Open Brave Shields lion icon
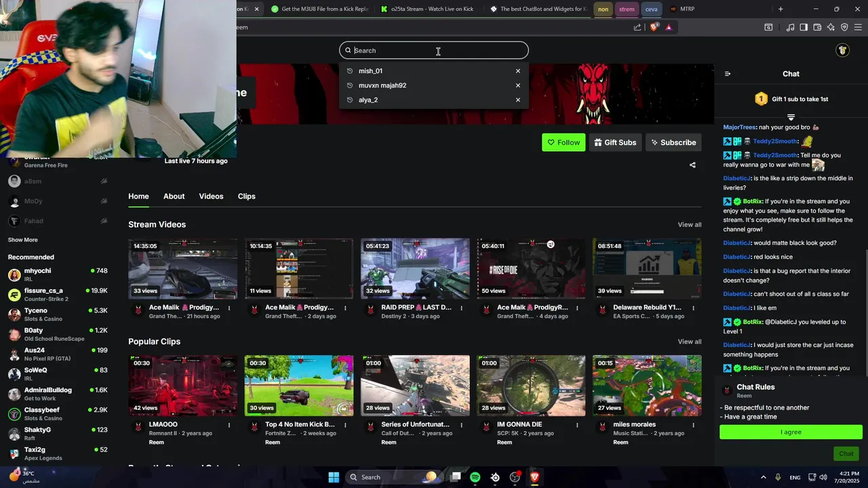Image resolution: width=868 pixels, height=488 pixels. click(x=654, y=27)
